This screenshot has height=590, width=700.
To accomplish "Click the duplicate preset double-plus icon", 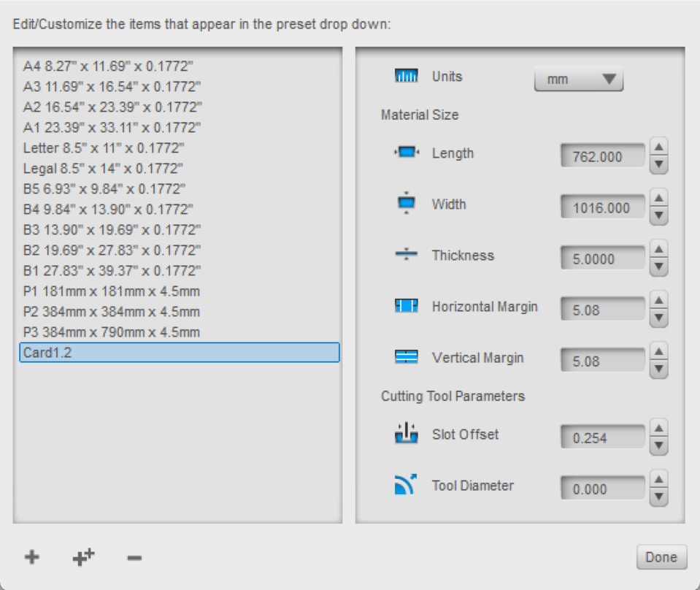I will [x=83, y=558].
